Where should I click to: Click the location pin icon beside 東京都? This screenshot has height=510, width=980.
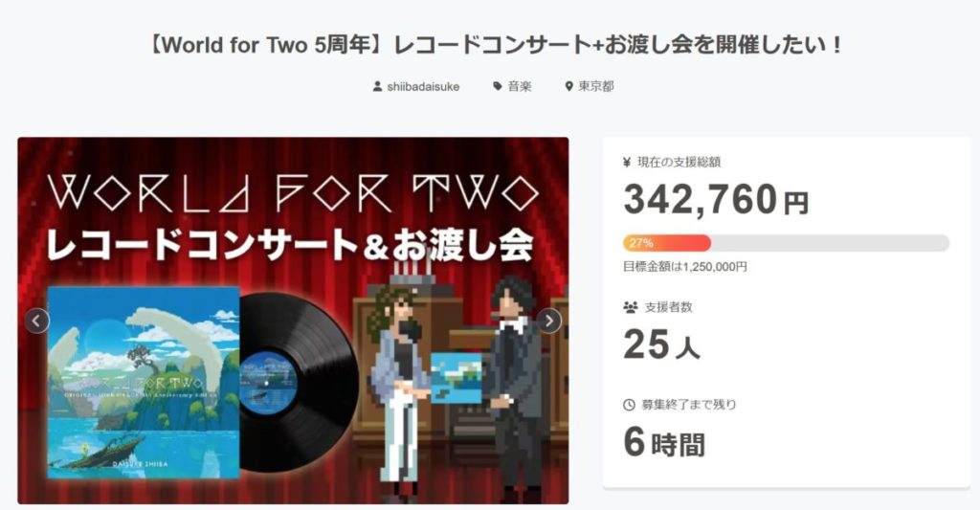568,86
